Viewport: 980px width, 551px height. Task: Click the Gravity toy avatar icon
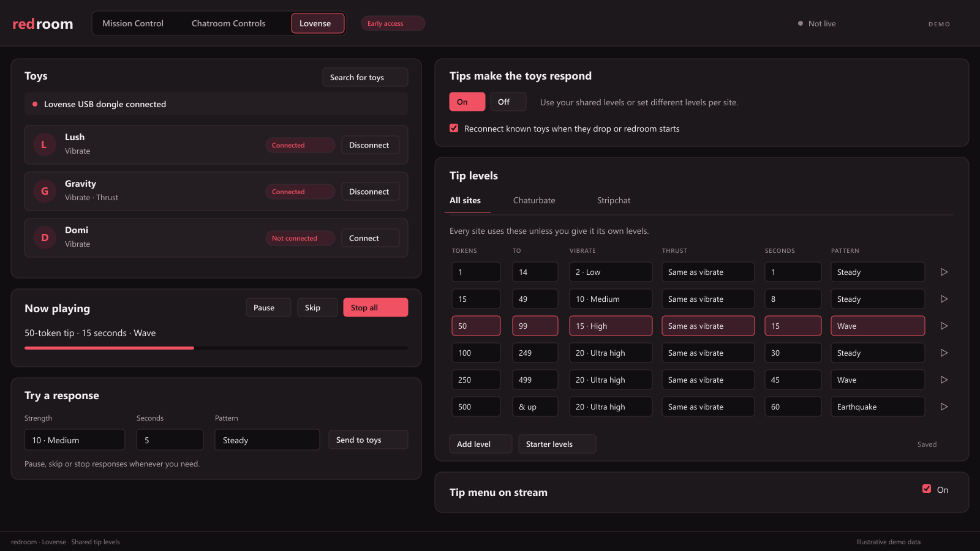[44, 191]
